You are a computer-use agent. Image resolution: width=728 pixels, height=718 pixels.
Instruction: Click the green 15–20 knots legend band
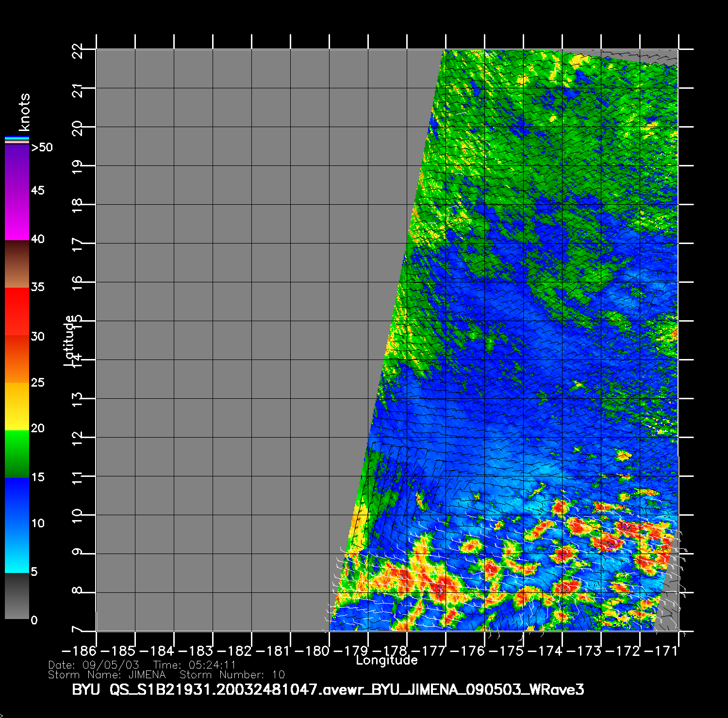tap(17, 454)
